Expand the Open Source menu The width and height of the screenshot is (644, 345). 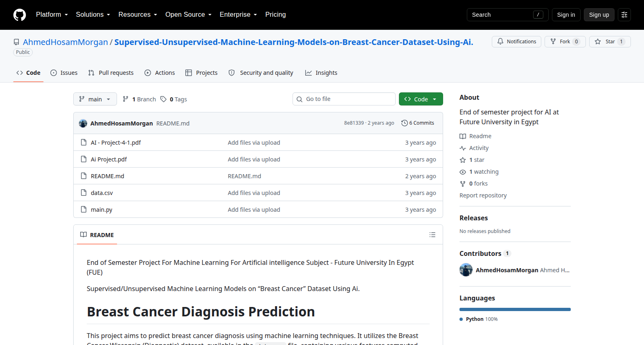coord(188,15)
